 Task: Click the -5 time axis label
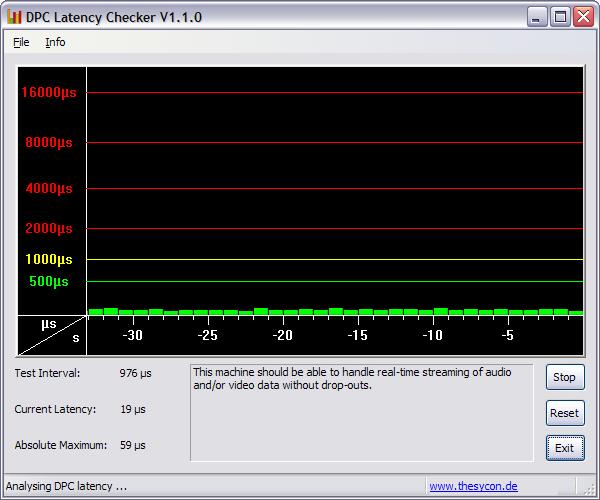507,336
